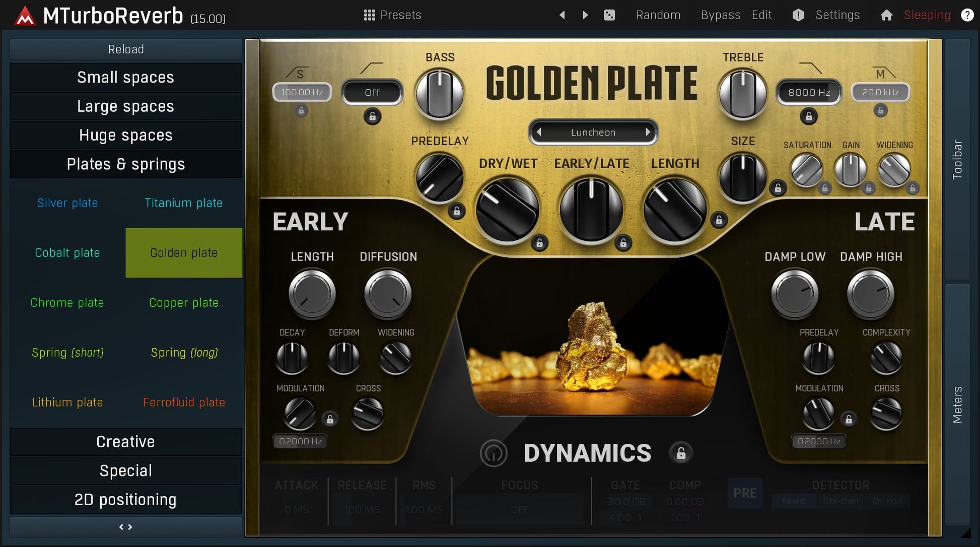980x547 pixels.
Task: Click the MeldaProduction logo icon
Action: pyautogui.click(x=25, y=16)
